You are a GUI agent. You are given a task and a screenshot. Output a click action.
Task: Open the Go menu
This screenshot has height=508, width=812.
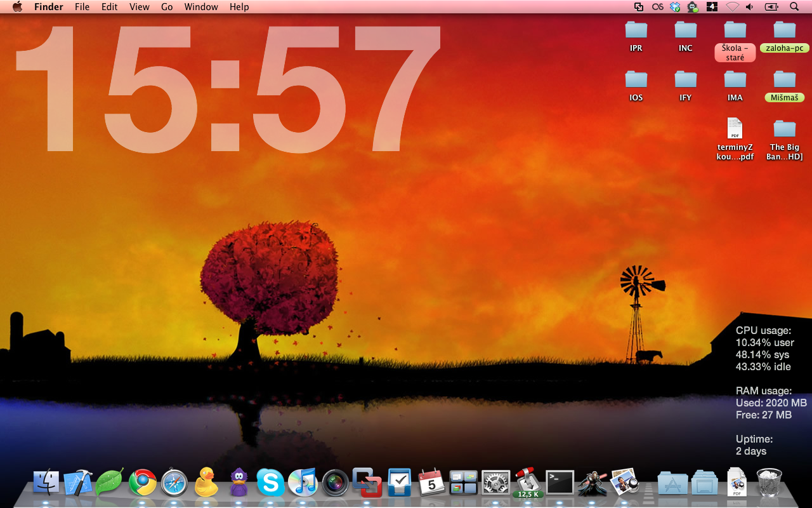[167, 7]
